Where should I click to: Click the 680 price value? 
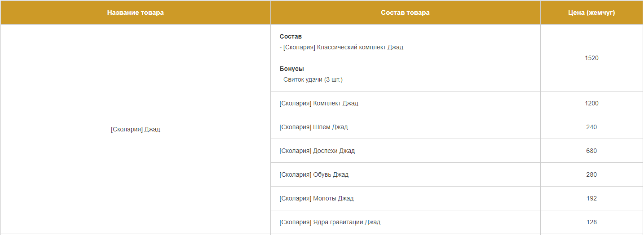click(591, 151)
